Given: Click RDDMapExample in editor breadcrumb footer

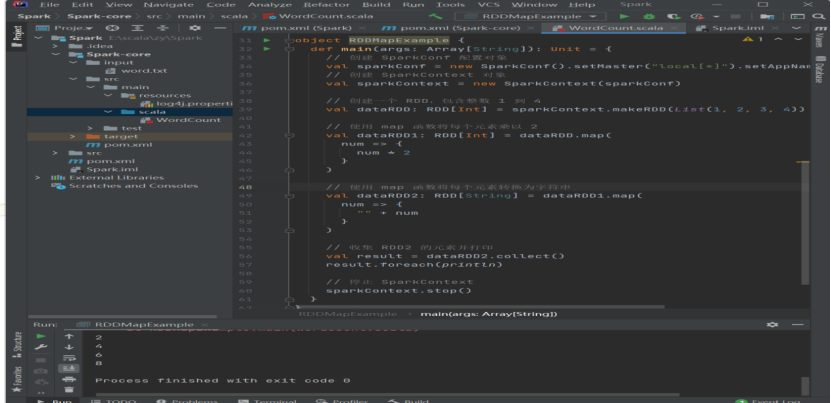Looking at the screenshot, I should pyautogui.click(x=348, y=314).
